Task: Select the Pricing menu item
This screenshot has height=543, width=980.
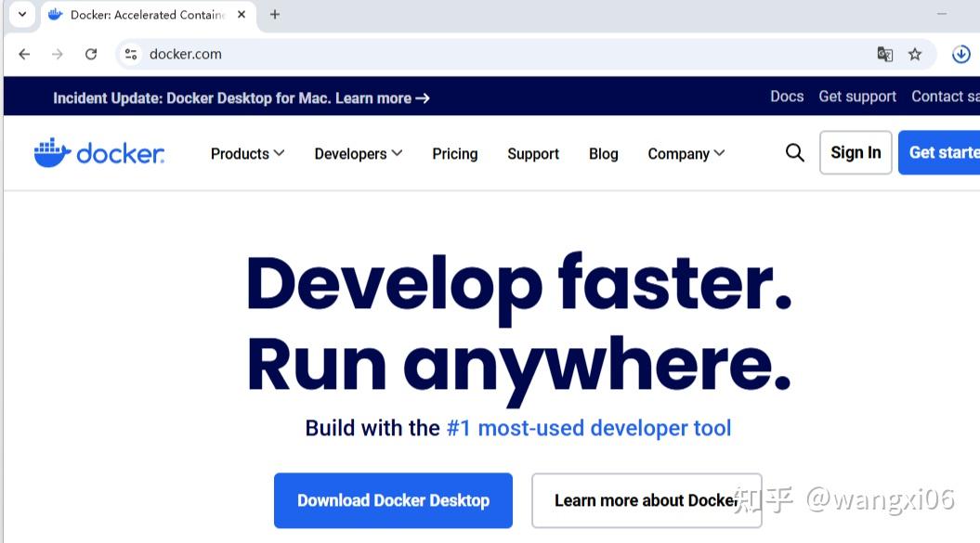Action: pyautogui.click(x=454, y=153)
